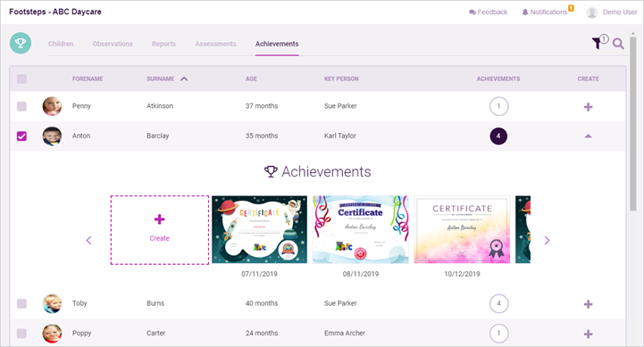Select the Achievements tab
The height and width of the screenshot is (347, 644).
277,44
